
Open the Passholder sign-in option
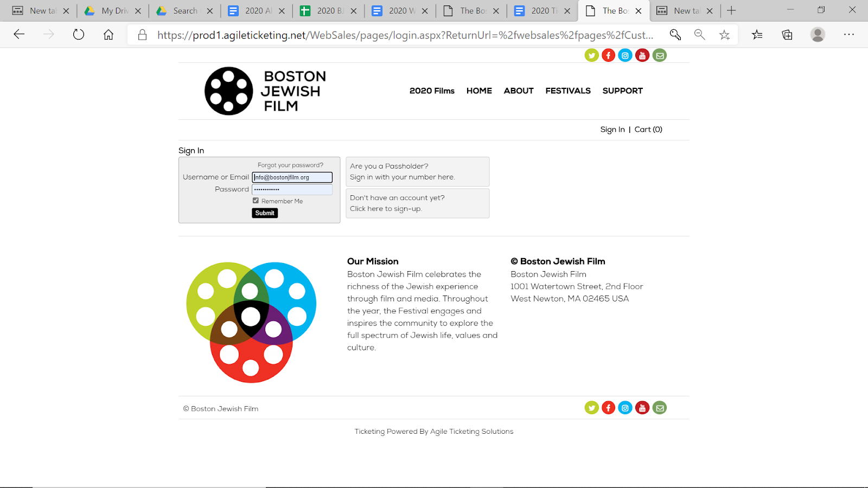(x=418, y=172)
